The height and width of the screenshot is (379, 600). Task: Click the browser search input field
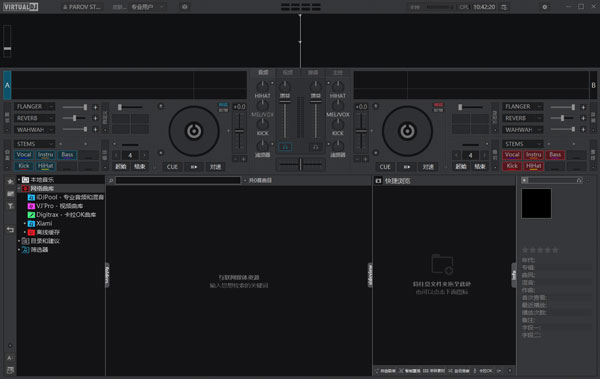point(178,180)
